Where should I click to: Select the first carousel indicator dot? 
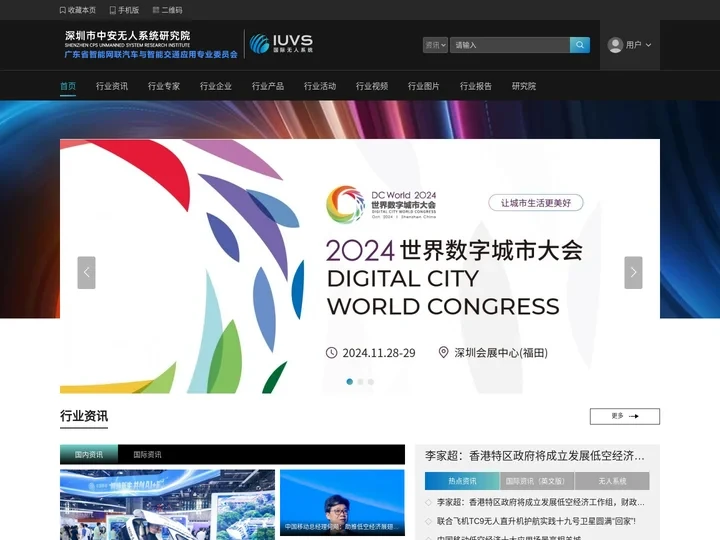pos(349,381)
